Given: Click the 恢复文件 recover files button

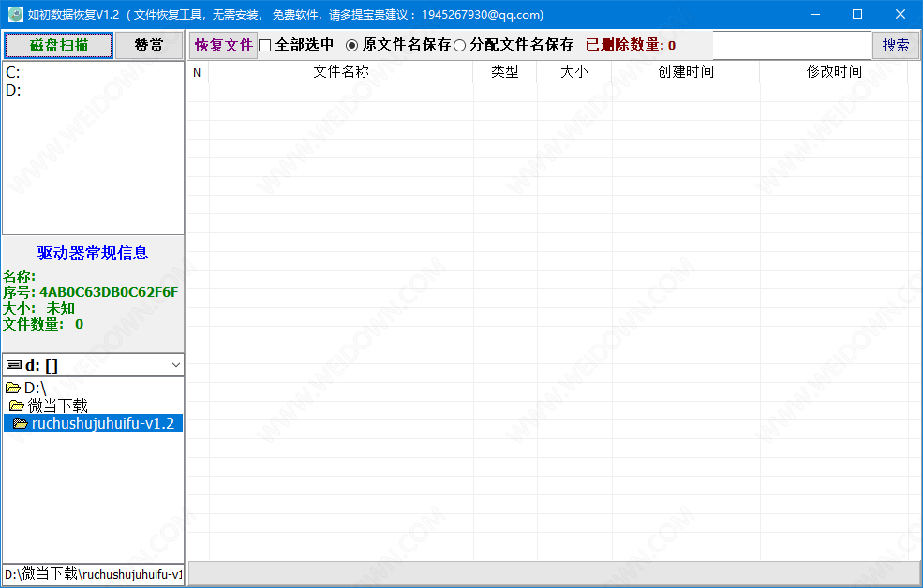Looking at the screenshot, I should click(x=224, y=45).
